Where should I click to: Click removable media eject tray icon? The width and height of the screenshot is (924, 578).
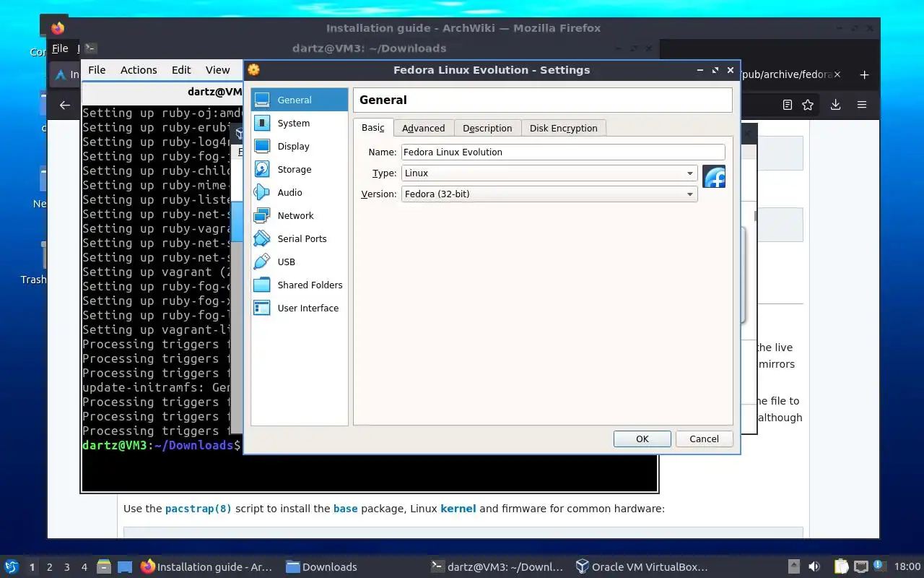coord(793,566)
